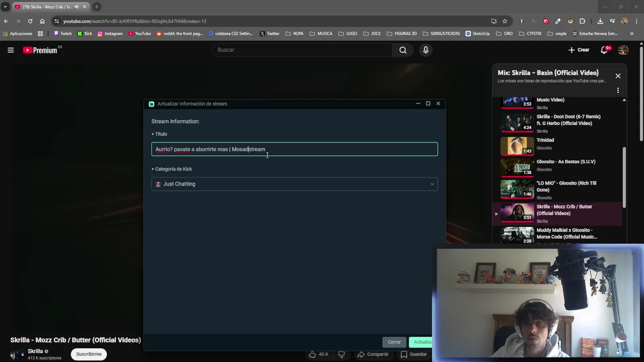Open Chrome downloads icon
Image resolution: width=644 pixels, height=362 pixels.
(x=600, y=21)
